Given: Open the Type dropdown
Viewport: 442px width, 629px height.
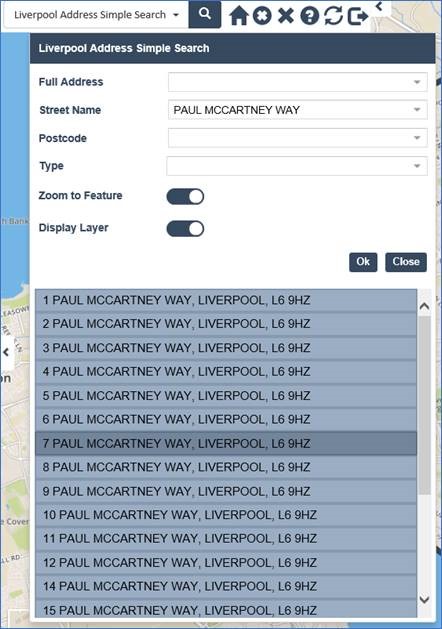Looking at the screenshot, I should click(x=297, y=166).
